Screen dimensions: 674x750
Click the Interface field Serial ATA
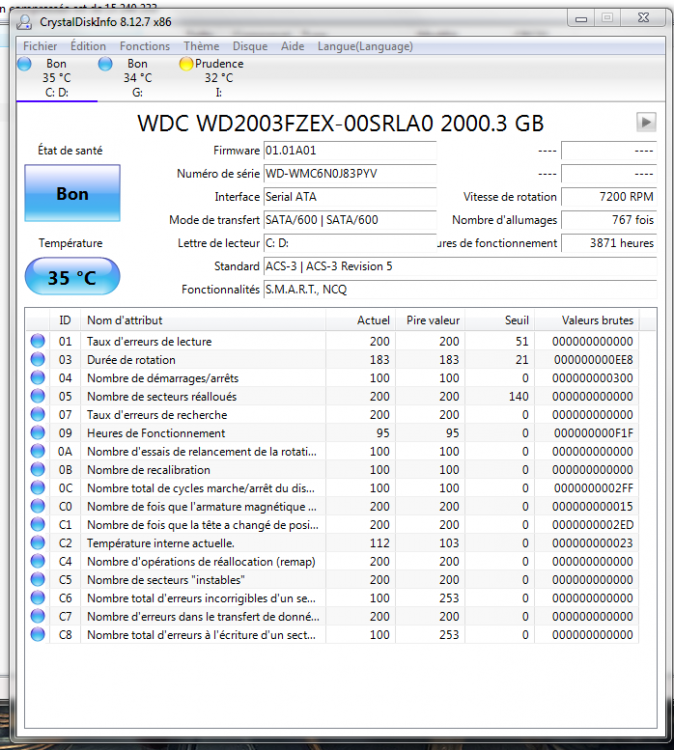(350, 197)
